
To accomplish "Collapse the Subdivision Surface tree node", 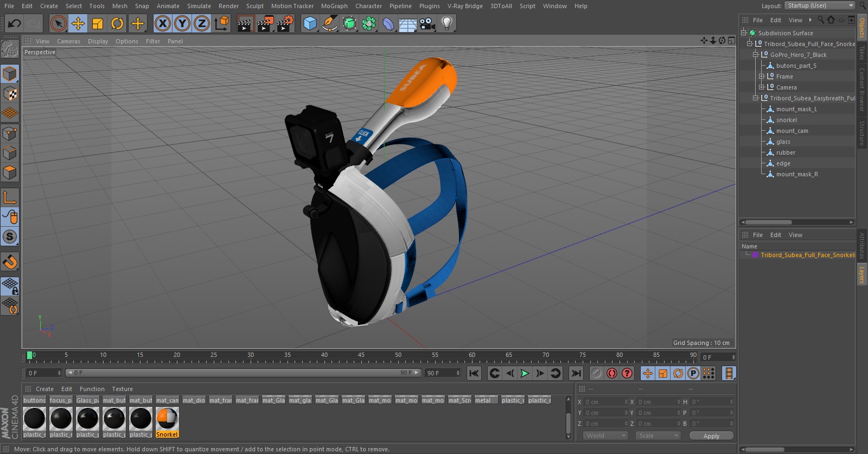I will 744,33.
